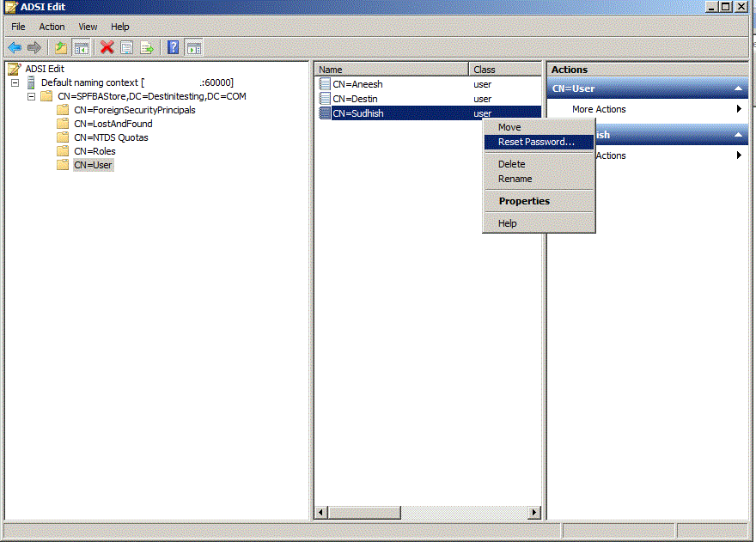Image resolution: width=756 pixels, height=548 pixels.
Task: Open the Help menu in menu bar
Action: click(120, 27)
